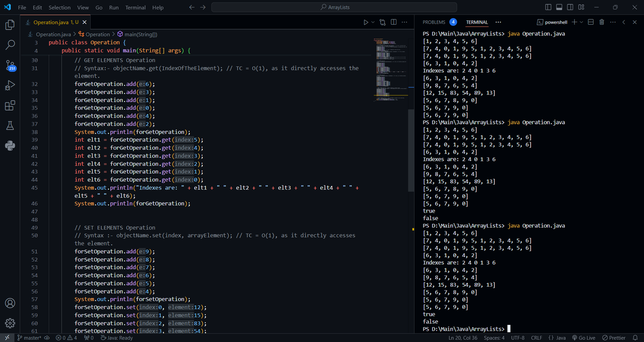The width and height of the screenshot is (644, 342).
Task: Open the Run dropdown arrow next to play
Action: [373, 22]
